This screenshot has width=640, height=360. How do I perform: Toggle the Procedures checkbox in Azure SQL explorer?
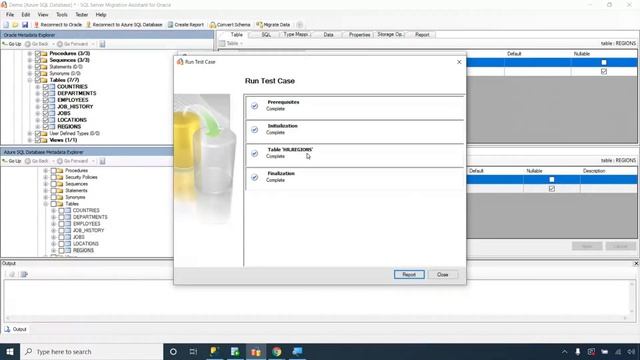click(53, 171)
